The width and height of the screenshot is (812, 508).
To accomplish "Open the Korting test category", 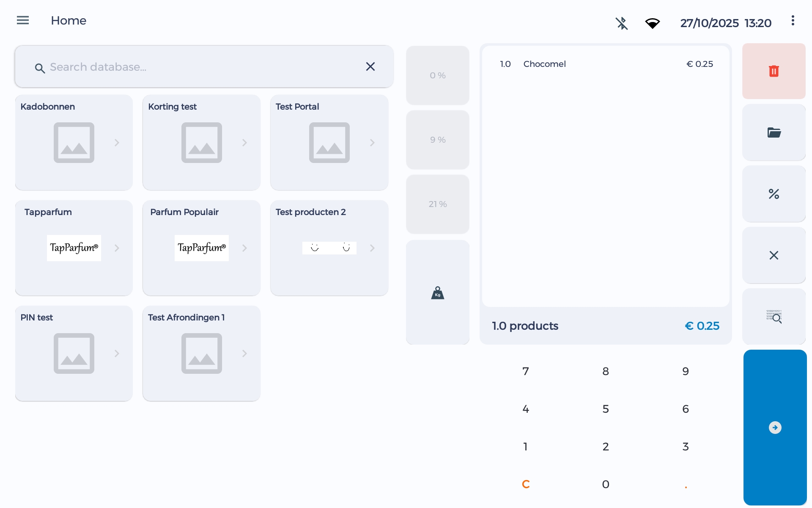I will [201, 143].
